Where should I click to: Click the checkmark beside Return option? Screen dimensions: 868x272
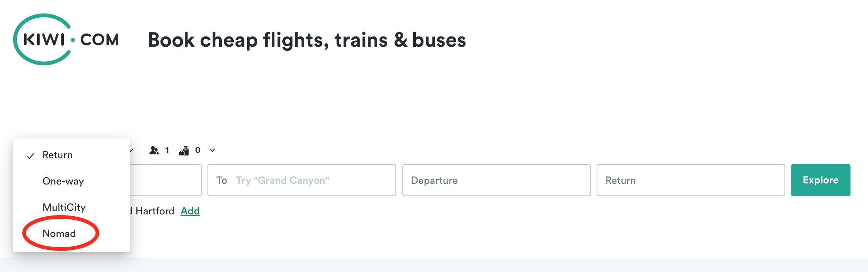[31, 156]
